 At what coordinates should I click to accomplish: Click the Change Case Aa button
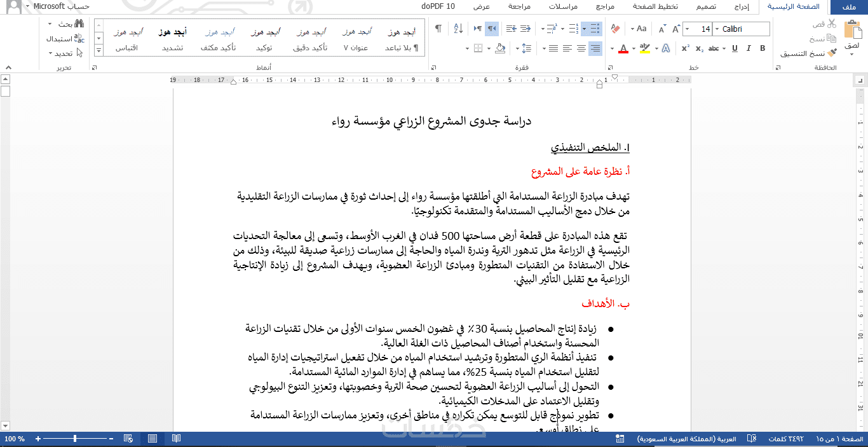[x=641, y=29]
